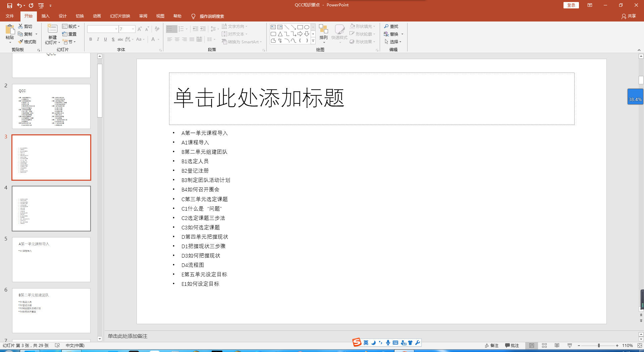
Task: Start Slide Show from status bar icon
Action: point(570,345)
